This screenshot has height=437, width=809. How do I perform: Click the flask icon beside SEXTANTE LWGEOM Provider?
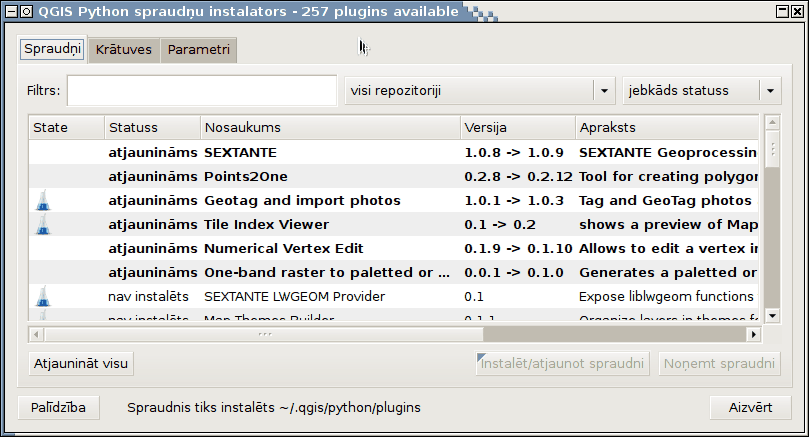[x=43, y=296]
